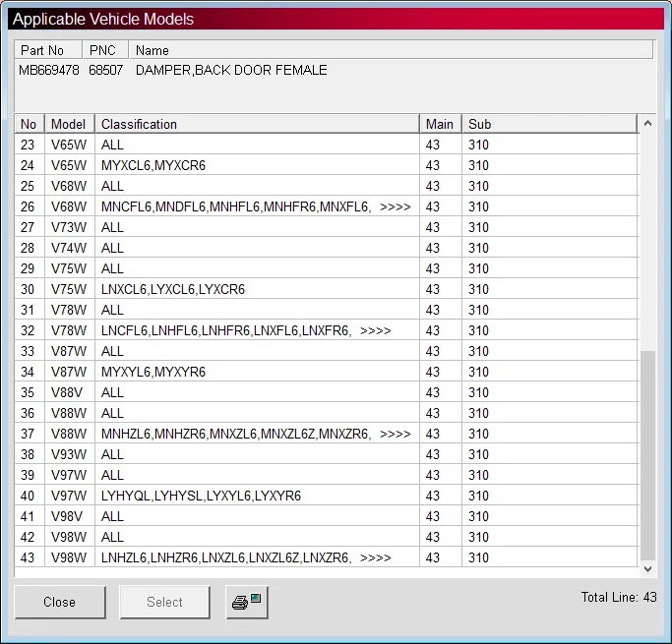Screen dimensions: 672x644
Task: Click the >>>> overflow marker in row 26
Action: (x=396, y=207)
